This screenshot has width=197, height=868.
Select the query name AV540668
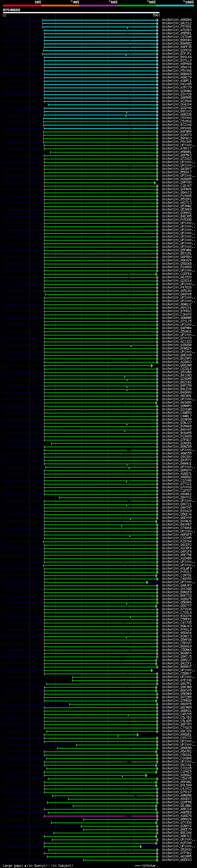(x=11, y=10)
